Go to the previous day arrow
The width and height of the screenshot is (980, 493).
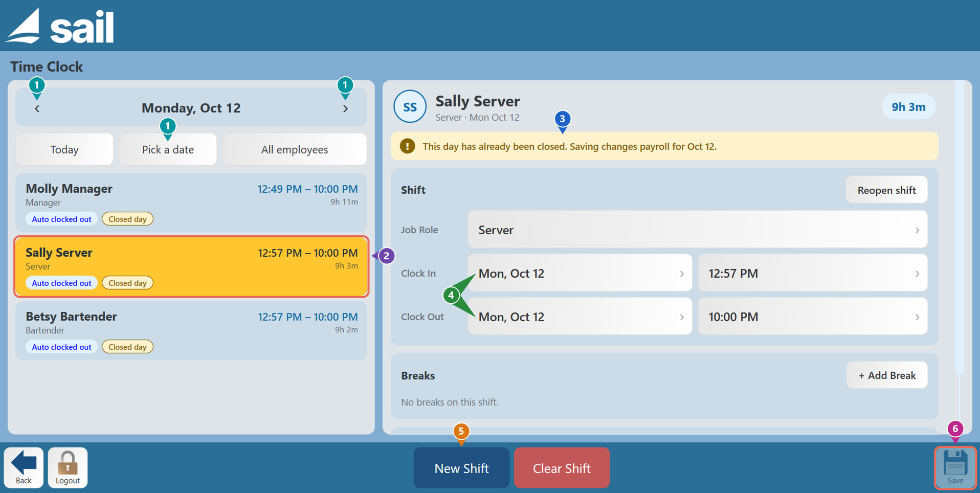(x=37, y=108)
